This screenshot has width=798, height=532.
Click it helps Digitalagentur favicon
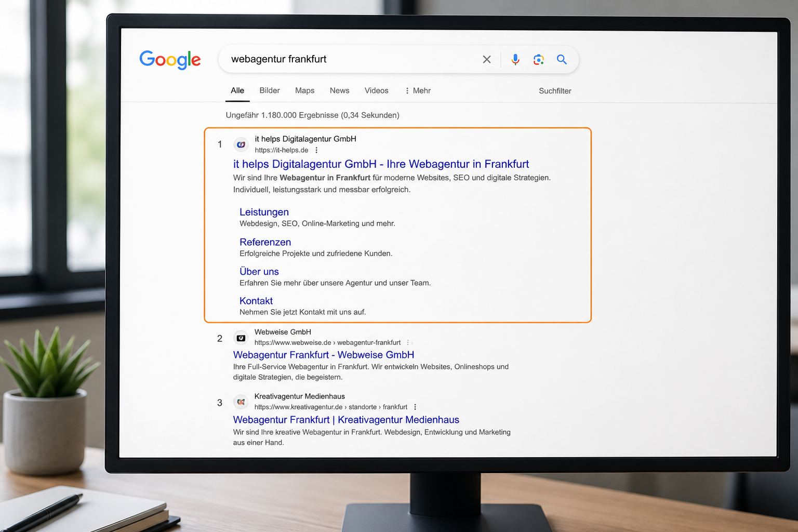[241, 144]
